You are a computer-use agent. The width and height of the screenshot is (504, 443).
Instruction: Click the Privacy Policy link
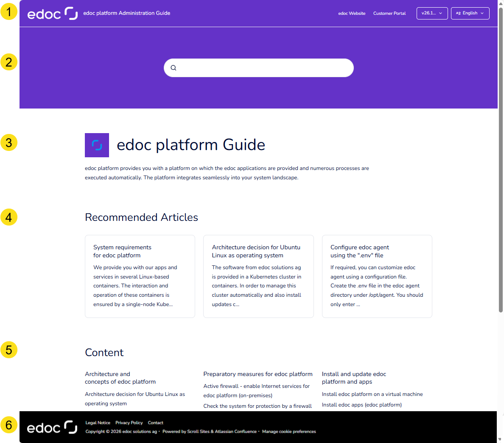pos(129,423)
